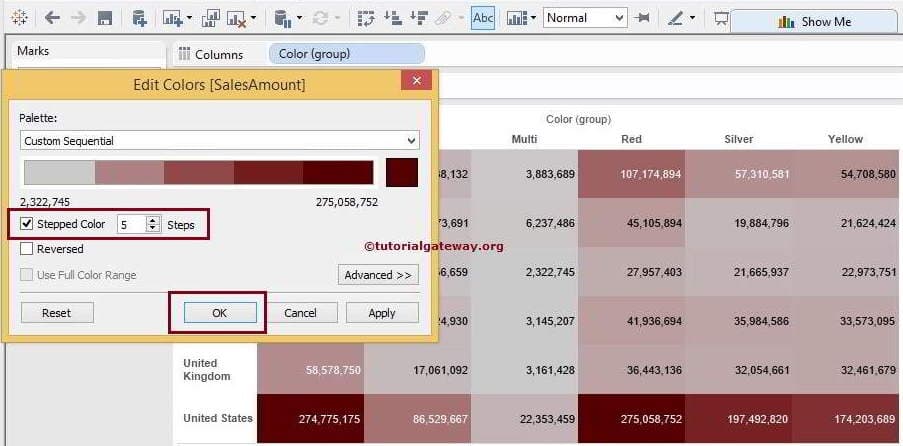Uncheck the Stepped Color checkbox

tap(26, 224)
